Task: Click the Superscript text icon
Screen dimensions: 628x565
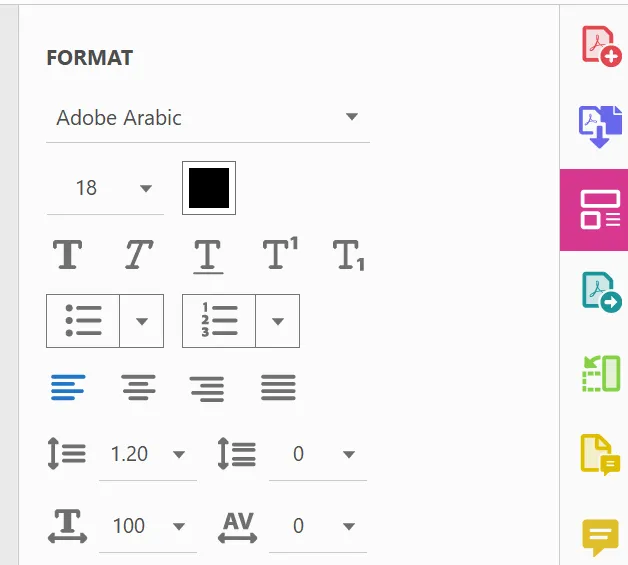Action: [280, 255]
